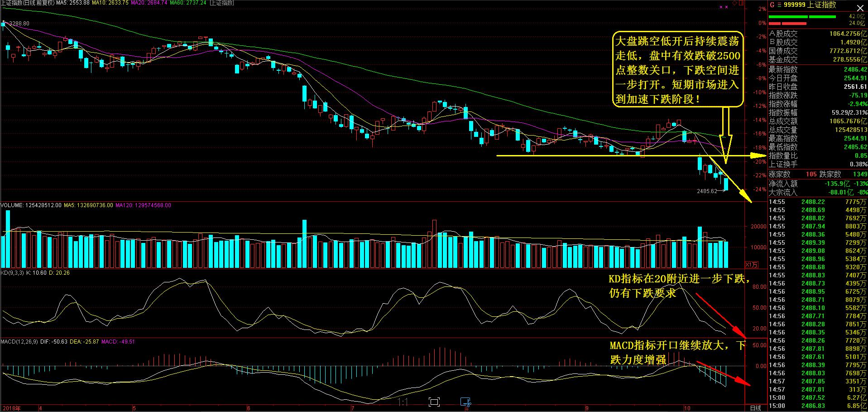Select the 15:00 2487.52 tick row
This screenshot has width=868, height=412.
[x=818, y=397]
